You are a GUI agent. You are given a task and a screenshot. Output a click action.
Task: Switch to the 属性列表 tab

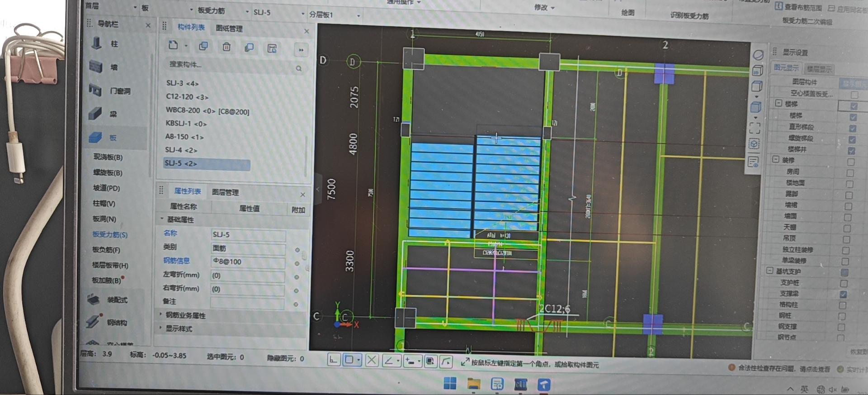(187, 191)
